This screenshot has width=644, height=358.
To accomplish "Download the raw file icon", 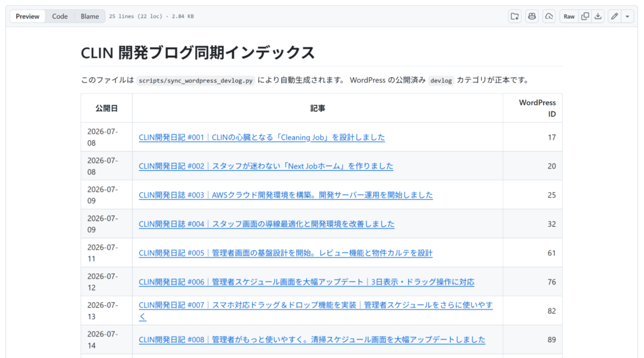I will (598, 16).
